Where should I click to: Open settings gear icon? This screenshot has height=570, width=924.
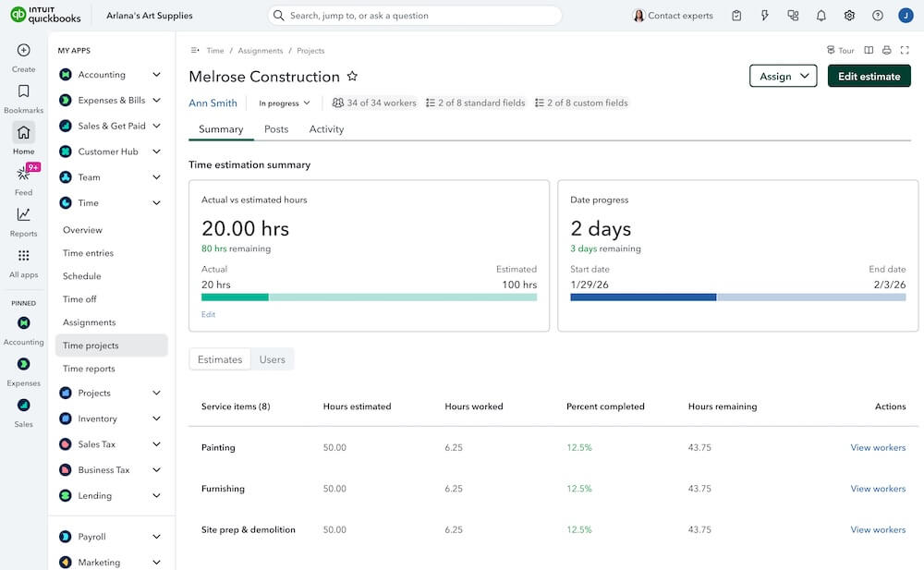point(849,16)
